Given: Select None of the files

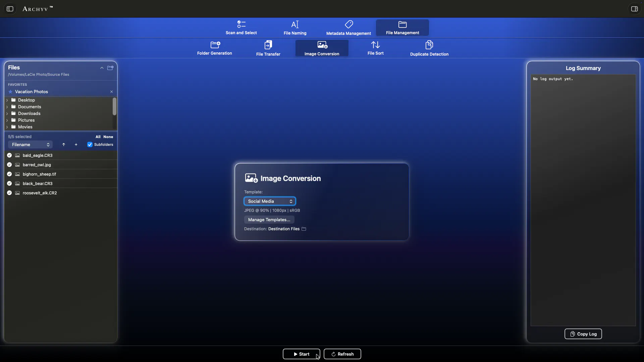Looking at the screenshot, I should pyautogui.click(x=108, y=137).
